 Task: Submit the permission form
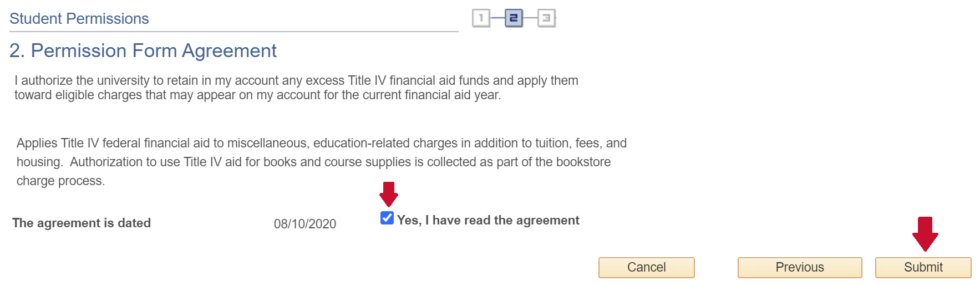923,267
